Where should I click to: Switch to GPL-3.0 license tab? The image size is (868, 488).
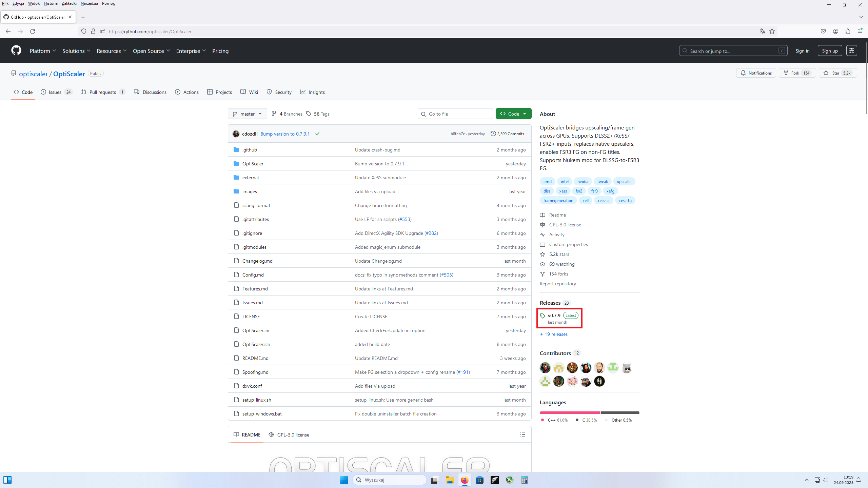(289, 435)
